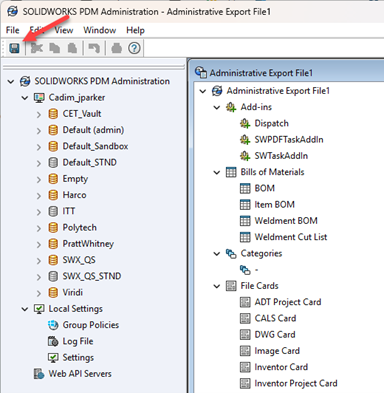
Task: Select the Polytech vault icon
Action: click(53, 227)
